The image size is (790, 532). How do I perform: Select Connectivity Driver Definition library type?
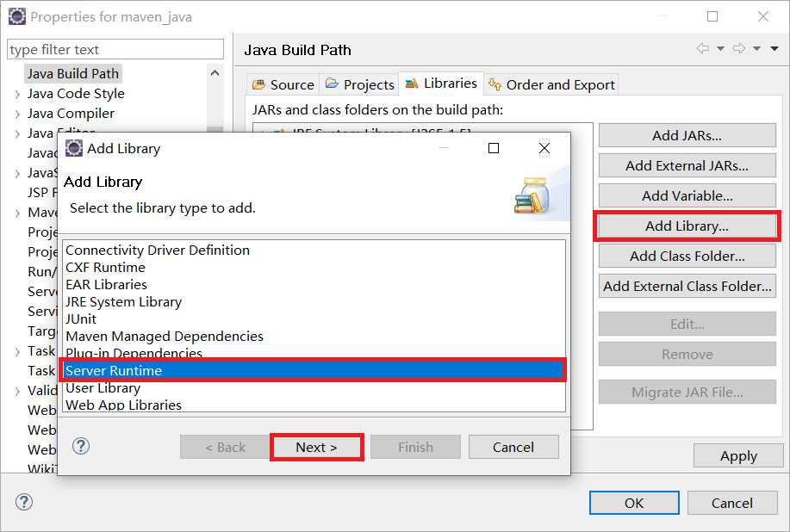[314, 251]
